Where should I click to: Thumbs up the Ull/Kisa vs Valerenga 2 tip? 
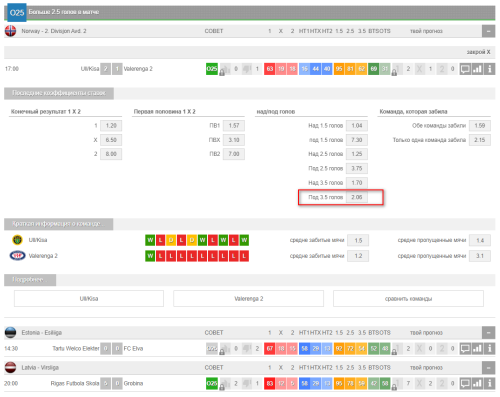coord(226,69)
